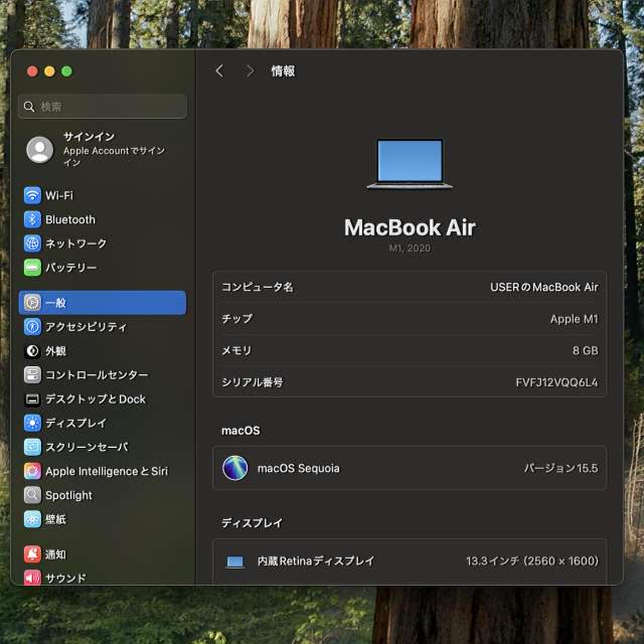This screenshot has height=644, width=644.
Task: Open コントロールセンター icon
Action: [32, 375]
